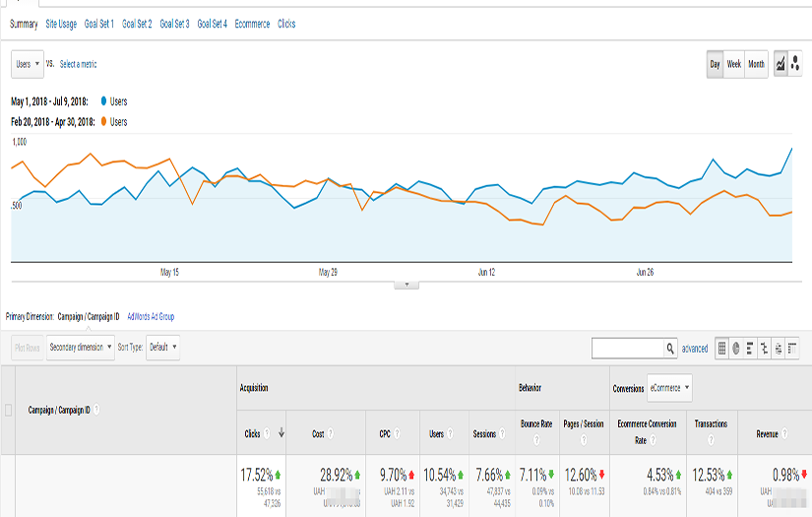
Task: Select the pie chart percentage view
Action: click(x=736, y=348)
